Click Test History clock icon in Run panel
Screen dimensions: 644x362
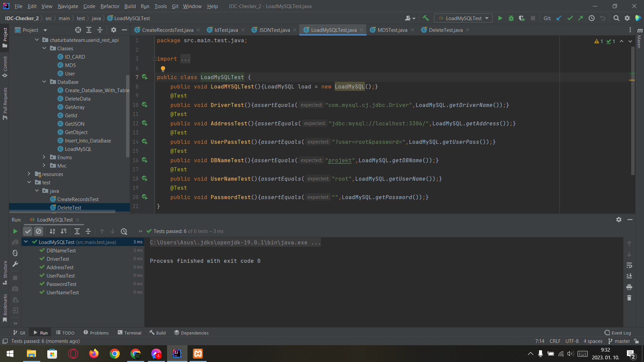click(x=124, y=231)
